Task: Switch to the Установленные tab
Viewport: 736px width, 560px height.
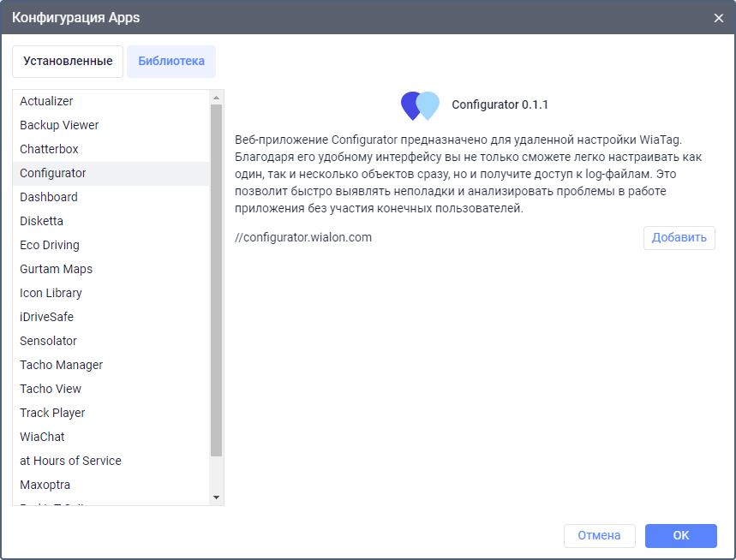Action: (x=68, y=62)
